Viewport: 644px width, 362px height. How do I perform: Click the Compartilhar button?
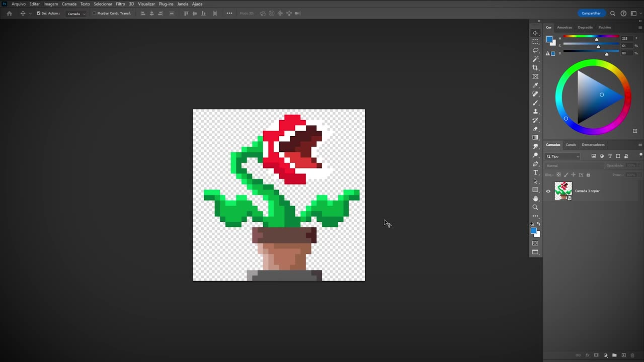591,14
